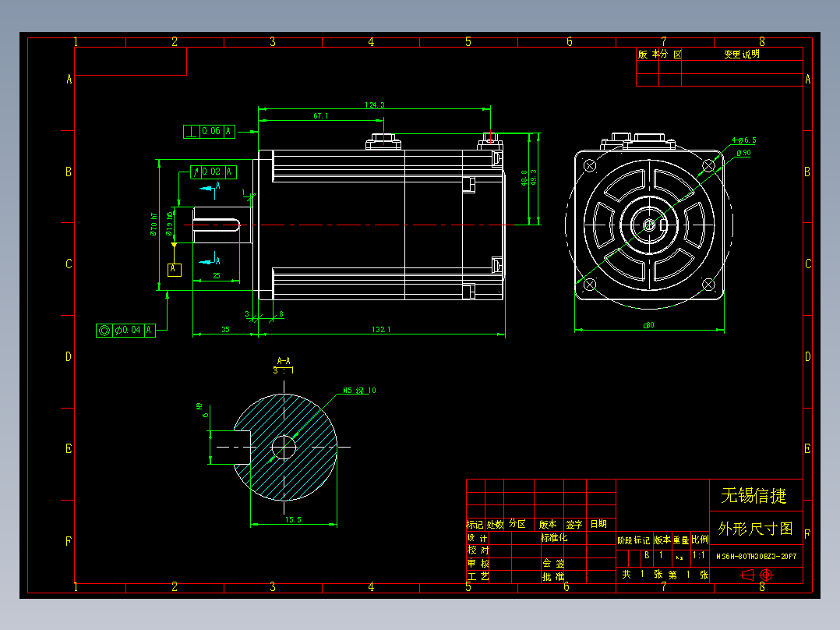The image size is (840, 630).
Task: Select the 比例 ratio field in title block
Action: (702, 538)
